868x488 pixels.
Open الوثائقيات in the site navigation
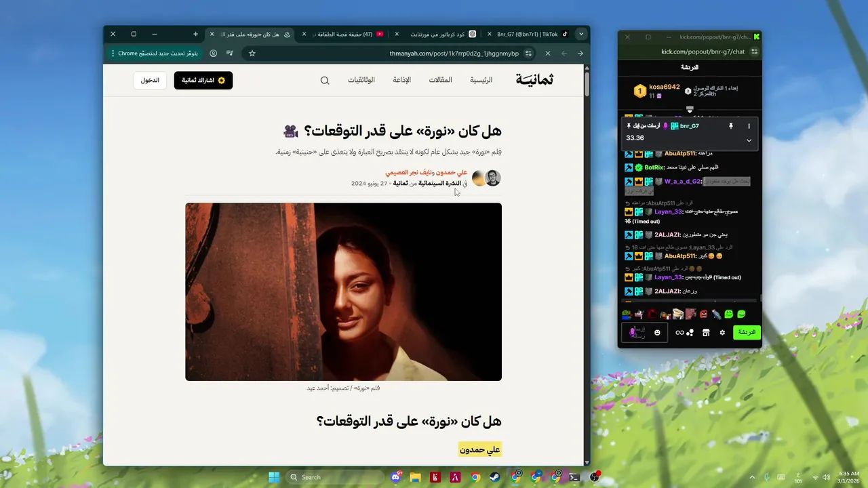pyautogui.click(x=361, y=80)
